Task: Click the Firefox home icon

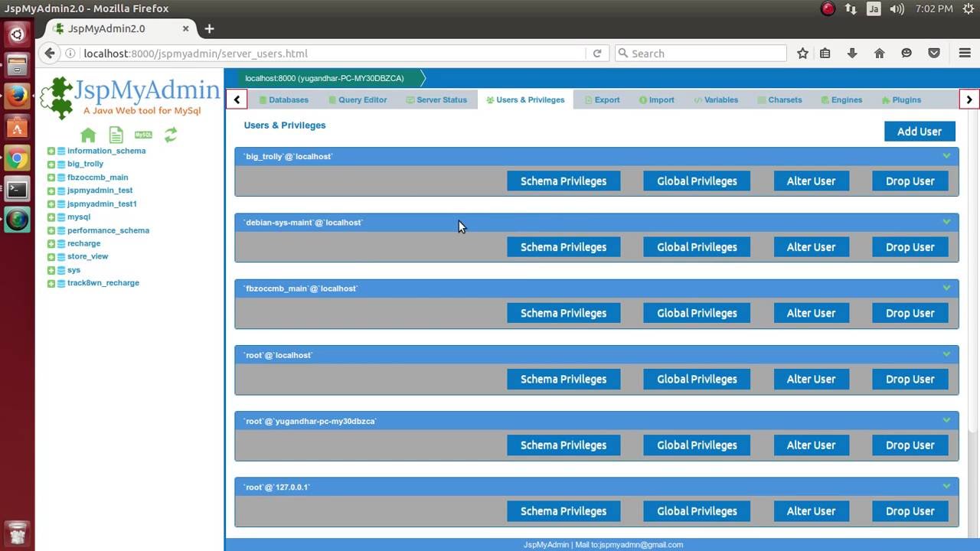Action: [x=879, y=54]
